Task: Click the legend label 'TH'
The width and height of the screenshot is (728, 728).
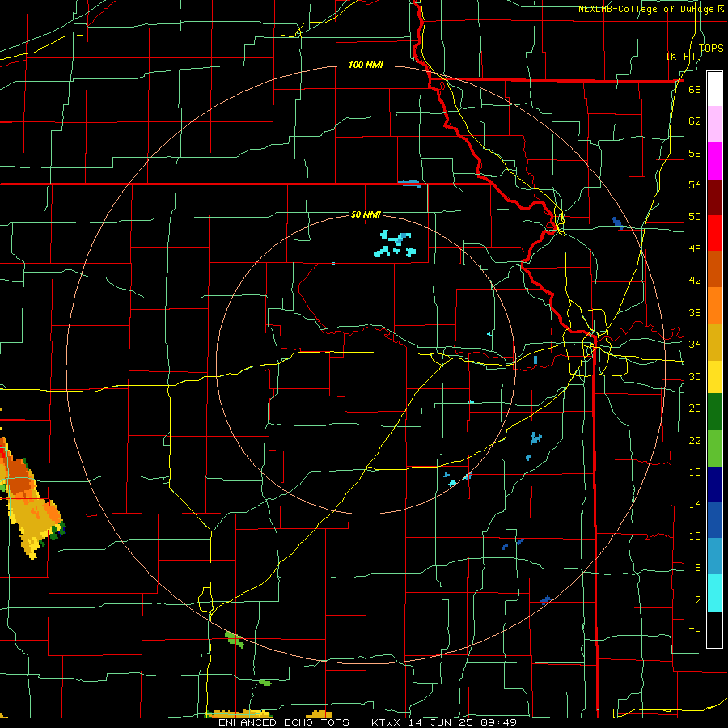Action: (695, 632)
